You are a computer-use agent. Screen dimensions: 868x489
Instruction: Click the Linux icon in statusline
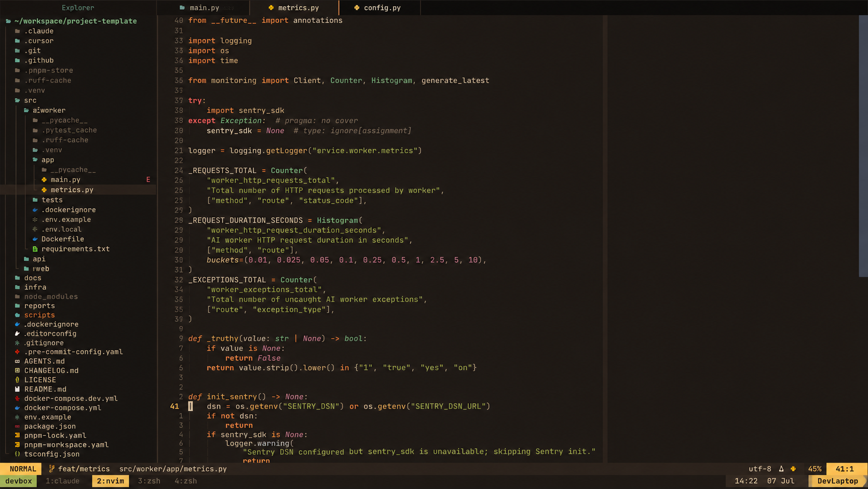(781, 469)
